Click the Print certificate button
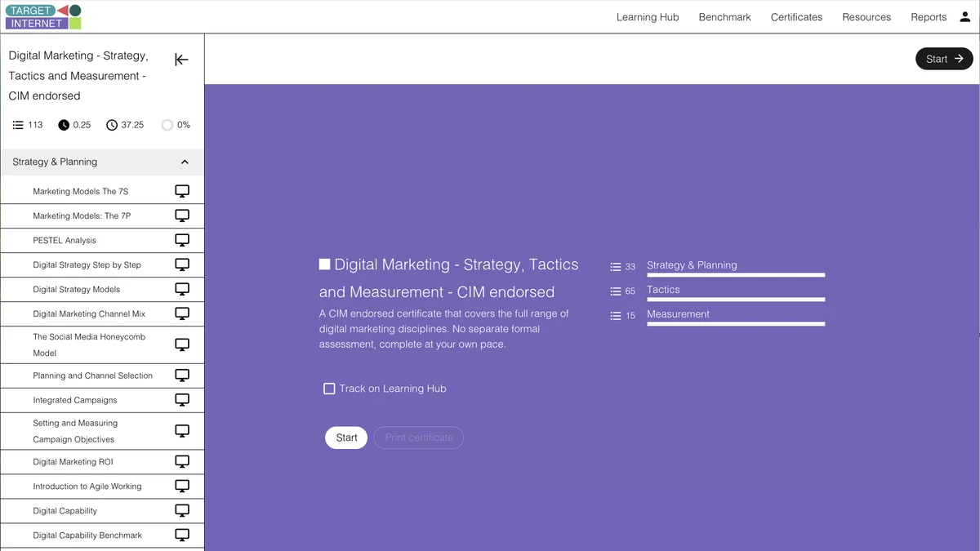Image resolution: width=980 pixels, height=551 pixels. click(x=419, y=438)
